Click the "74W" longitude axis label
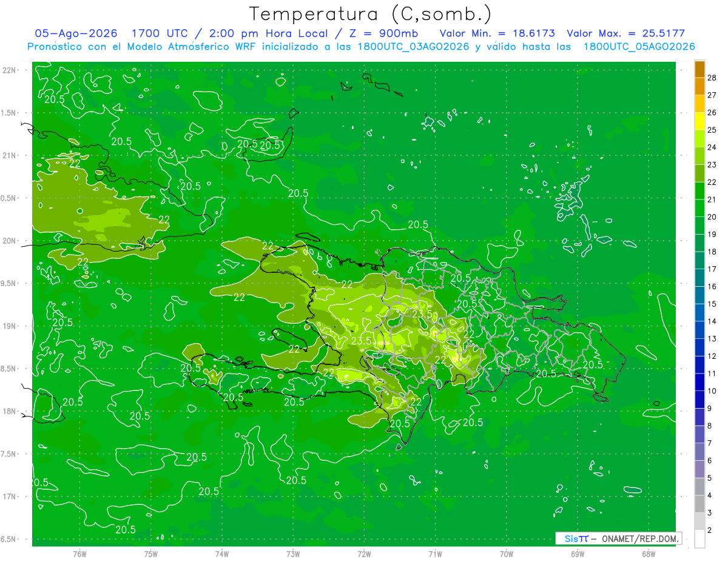Image resolution: width=728 pixels, height=562 pixels. coord(222,554)
